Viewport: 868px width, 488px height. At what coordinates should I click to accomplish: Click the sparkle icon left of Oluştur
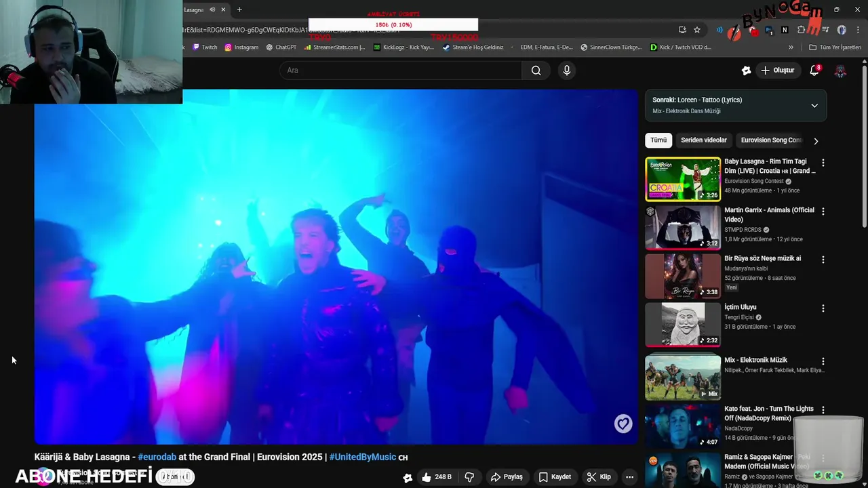coord(746,70)
